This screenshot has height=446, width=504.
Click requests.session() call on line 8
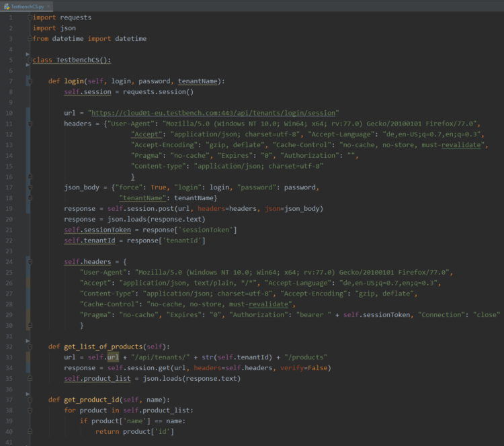coord(158,92)
